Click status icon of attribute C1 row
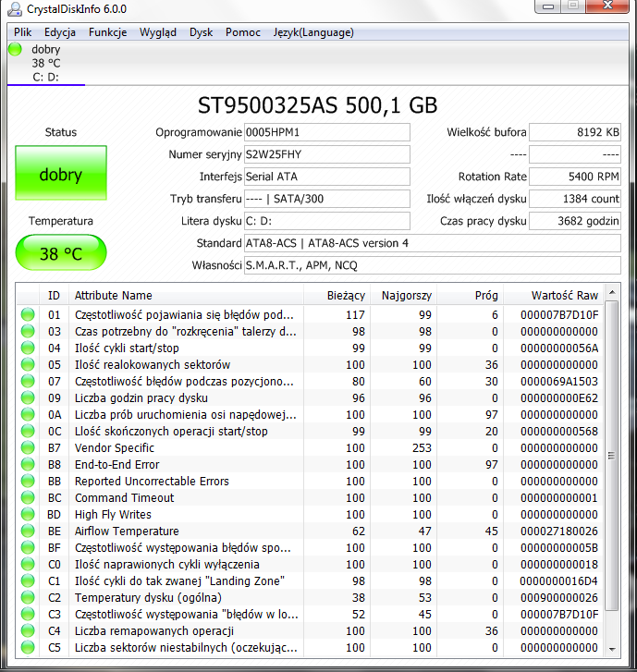Viewport: 637px width, 672px height. pos(28,581)
